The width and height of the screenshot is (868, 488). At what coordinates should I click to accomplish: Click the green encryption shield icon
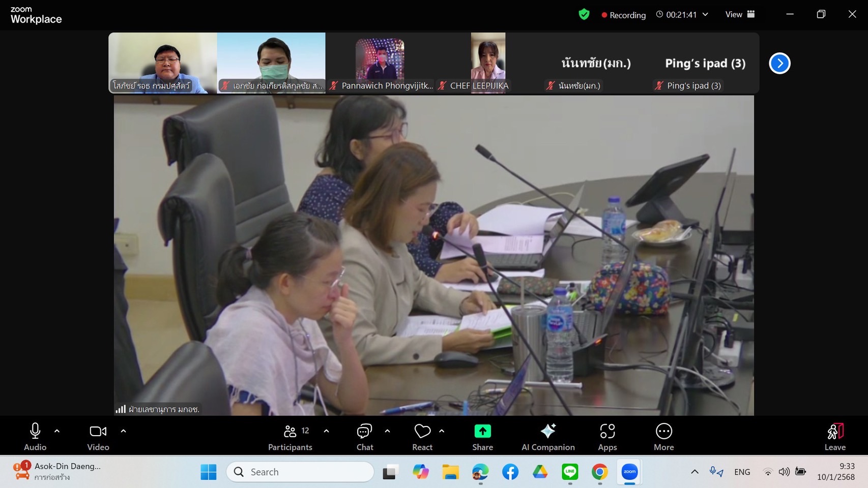[x=584, y=15]
